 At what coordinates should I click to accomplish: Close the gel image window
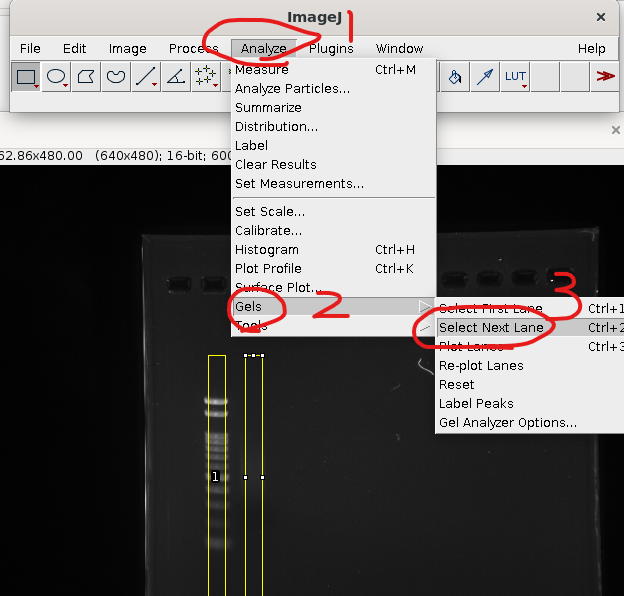(x=616, y=130)
